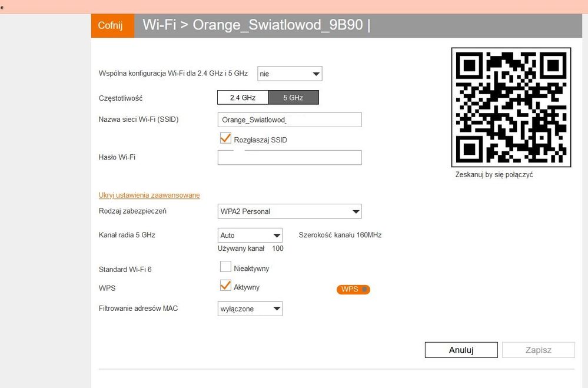Click the Wi-Fi QR code image
Viewport: 588px width, 388px height.
[511, 107]
